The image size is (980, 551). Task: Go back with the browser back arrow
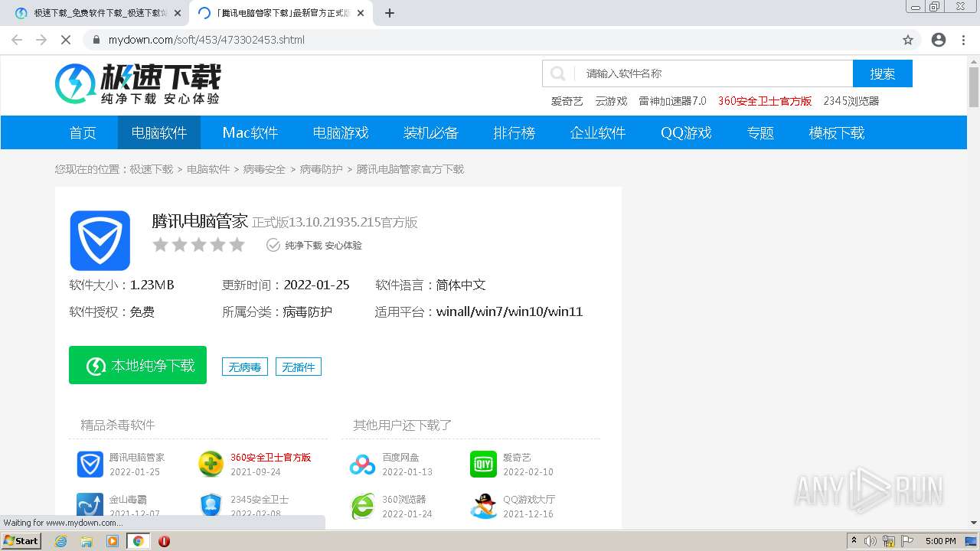pyautogui.click(x=17, y=40)
